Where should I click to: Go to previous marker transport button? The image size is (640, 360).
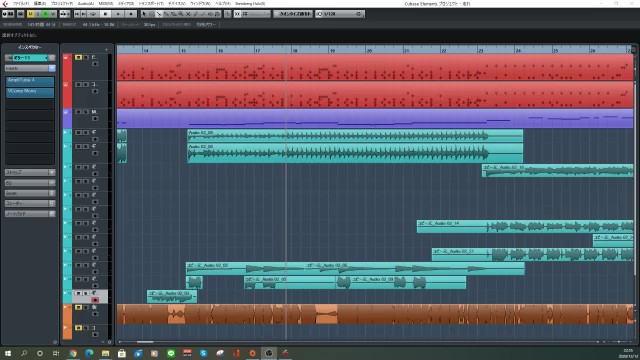coord(77,14)
